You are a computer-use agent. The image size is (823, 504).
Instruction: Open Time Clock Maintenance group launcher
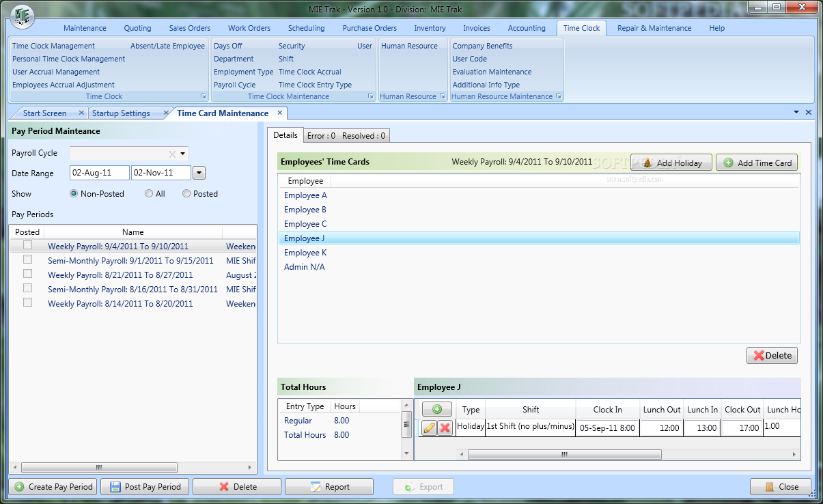pyautogui.click(x=370, y=97)
